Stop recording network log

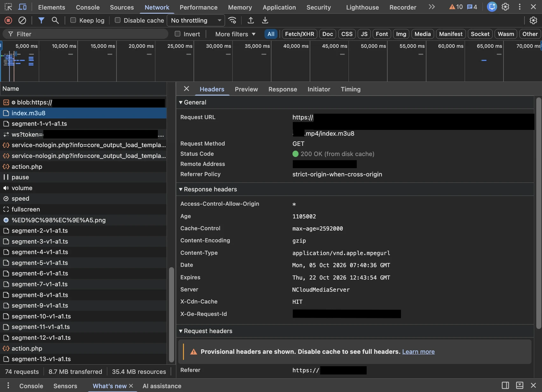pyautogui.click(x=8, y=20)
